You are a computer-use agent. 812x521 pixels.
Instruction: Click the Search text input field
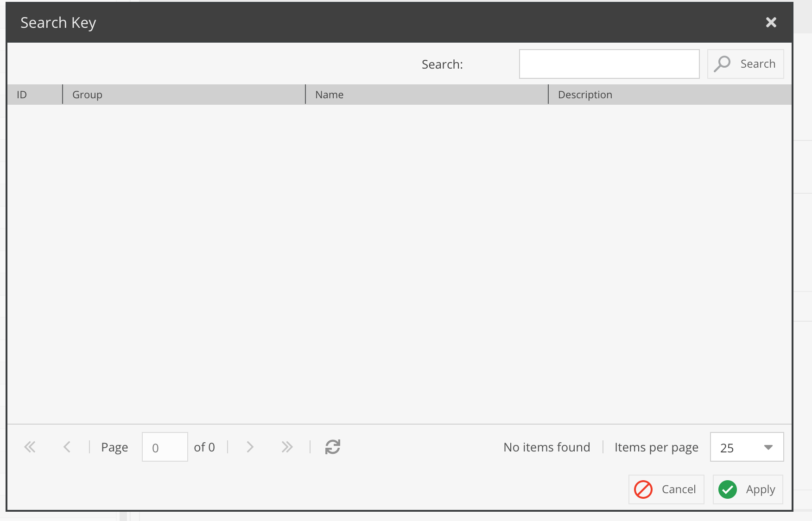[609, 64]
